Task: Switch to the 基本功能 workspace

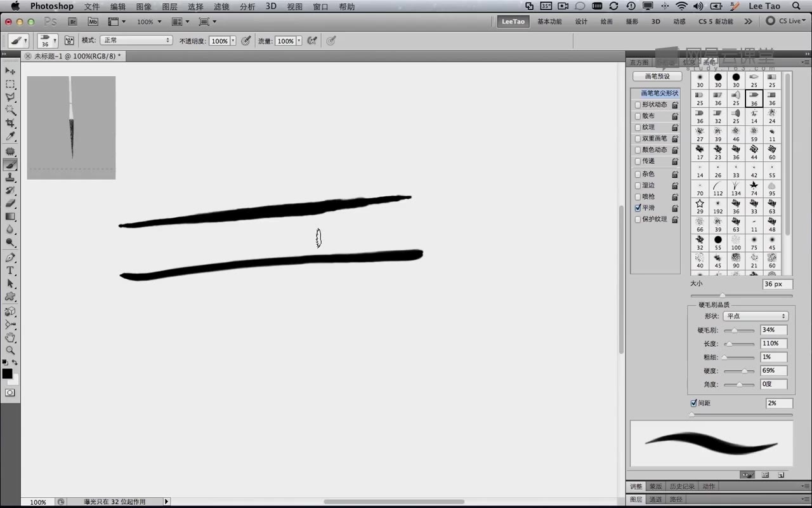Action: point(549,22)
